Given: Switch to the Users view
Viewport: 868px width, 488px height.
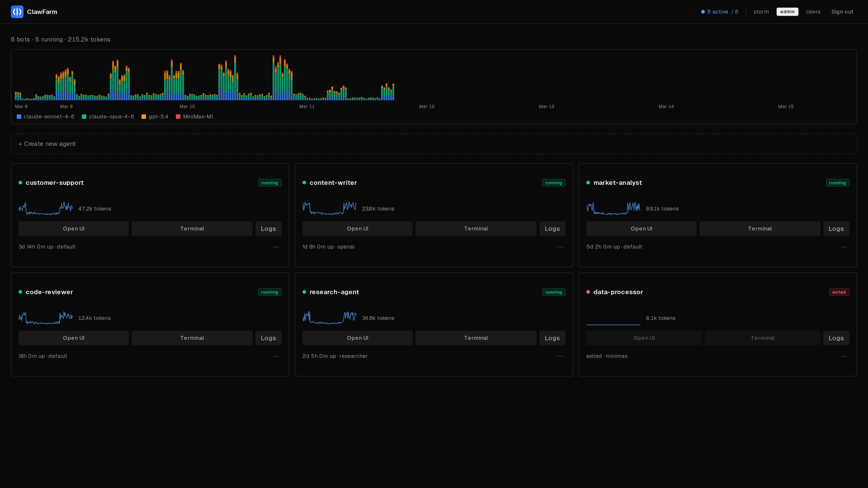Looking at the screenshot, I should coord(813,12).
